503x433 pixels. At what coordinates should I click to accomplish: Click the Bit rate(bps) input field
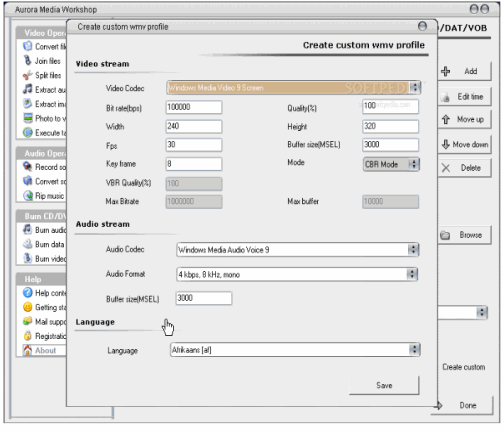pos(194,107)
